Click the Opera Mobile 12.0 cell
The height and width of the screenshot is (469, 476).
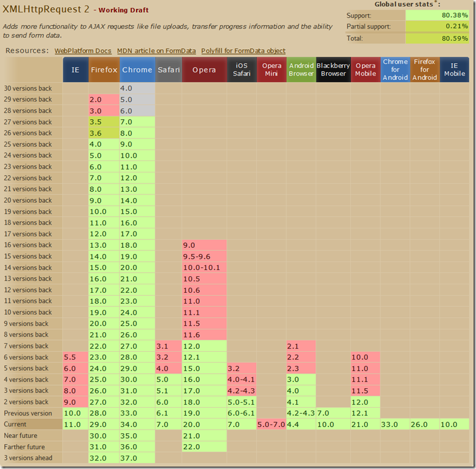(x=365, y=402)
